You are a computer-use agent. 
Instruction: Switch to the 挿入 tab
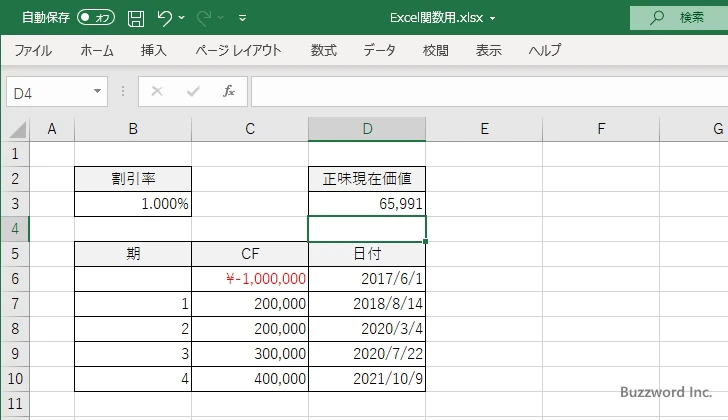154,50
